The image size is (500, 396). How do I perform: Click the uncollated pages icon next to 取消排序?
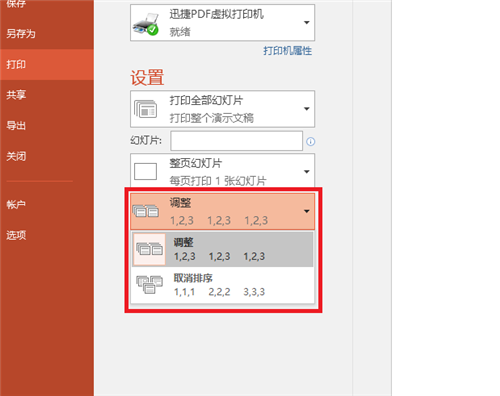pyautogui.click(x=149, y=285)
